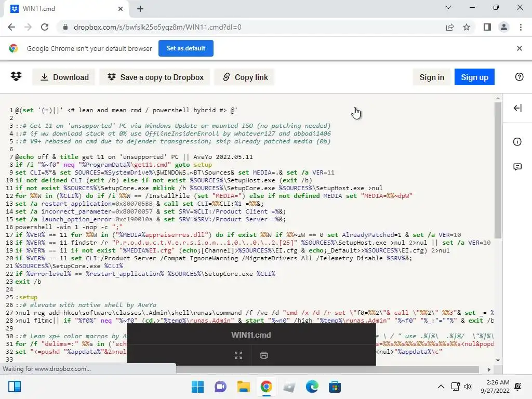Open the Chrome three-dot menu
Image resolution: width=532 pixels, height=399 pixels.
click(x=521, y=27)
